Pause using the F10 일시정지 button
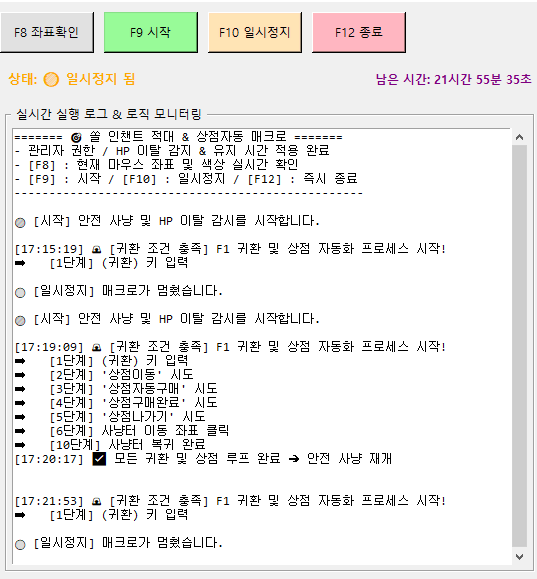Screen dimensions: 537x579 (x=255, y=32)
